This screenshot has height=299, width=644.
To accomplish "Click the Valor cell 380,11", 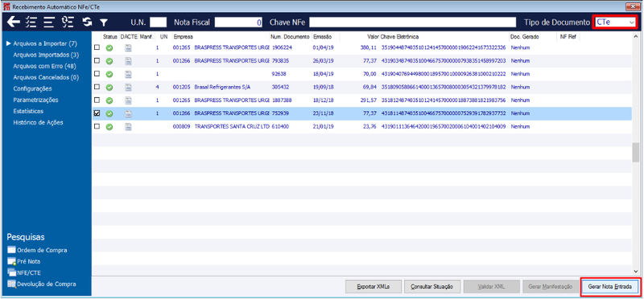I will (x=369, y=47).
